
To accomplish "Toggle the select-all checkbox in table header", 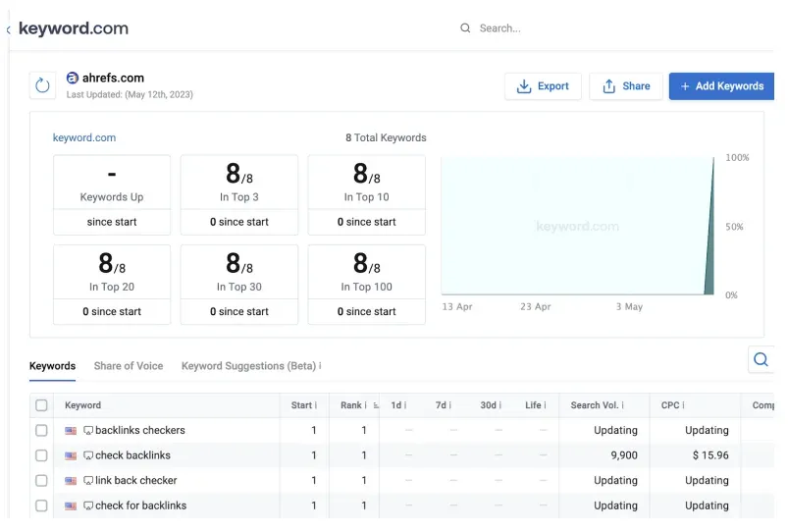I will 41,405.
